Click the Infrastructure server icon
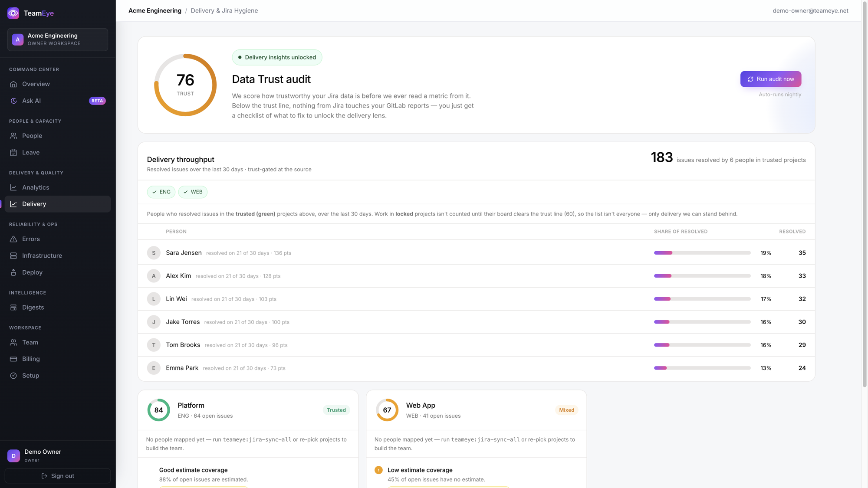 coord(13,256)
